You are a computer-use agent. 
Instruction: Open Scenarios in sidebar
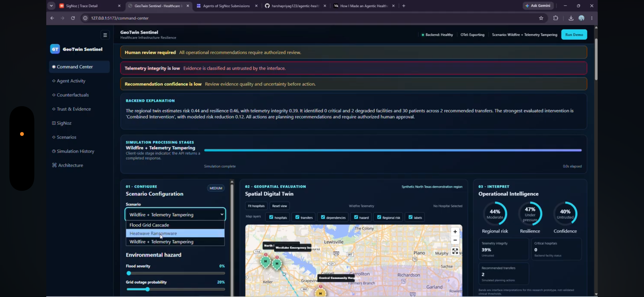click(x=79, y=137)
